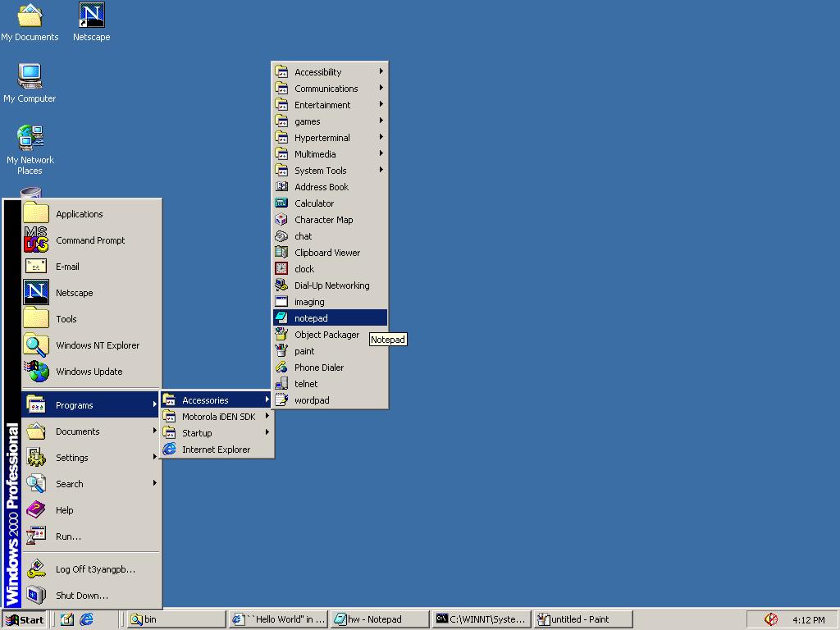Switch to C:\WINNT\Syste... taskbar button
840x630 pixels.
coord(482,620)
